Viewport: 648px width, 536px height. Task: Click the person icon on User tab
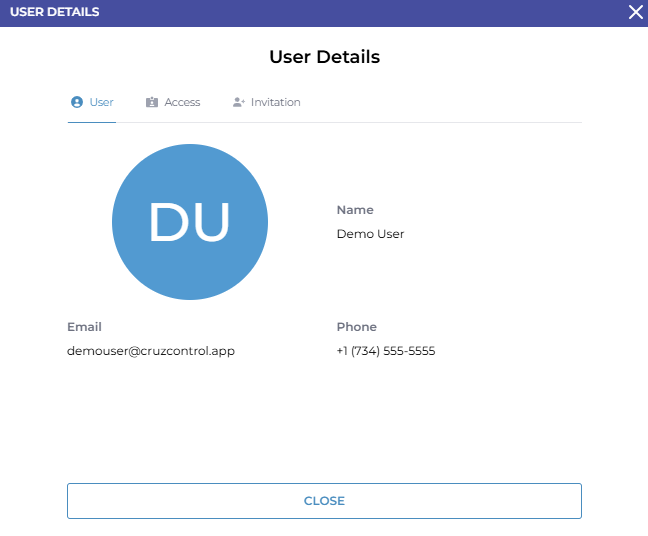pyautogui.click(x=77, y=102)
